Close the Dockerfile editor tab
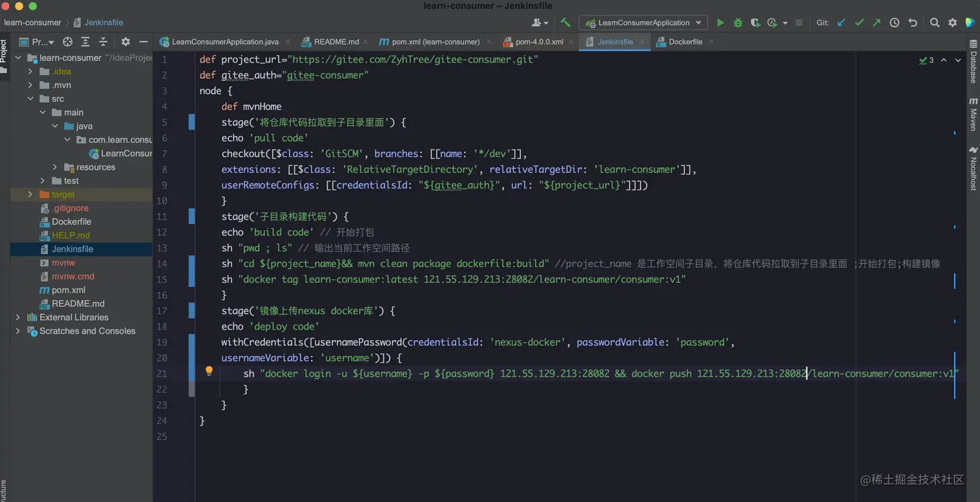 coord(711,41)
